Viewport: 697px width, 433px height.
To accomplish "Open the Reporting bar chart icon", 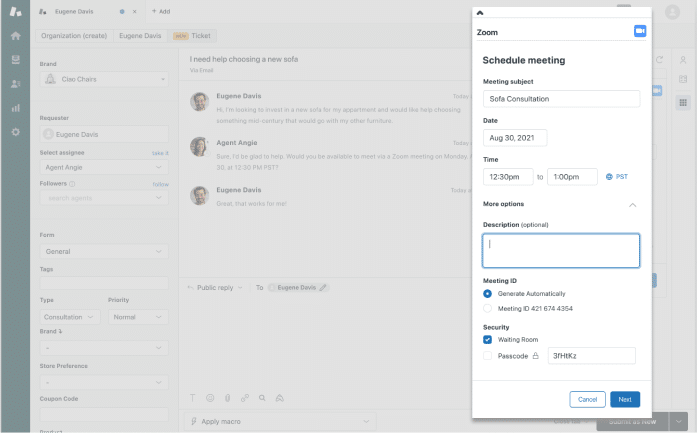I will click(16, 108).
